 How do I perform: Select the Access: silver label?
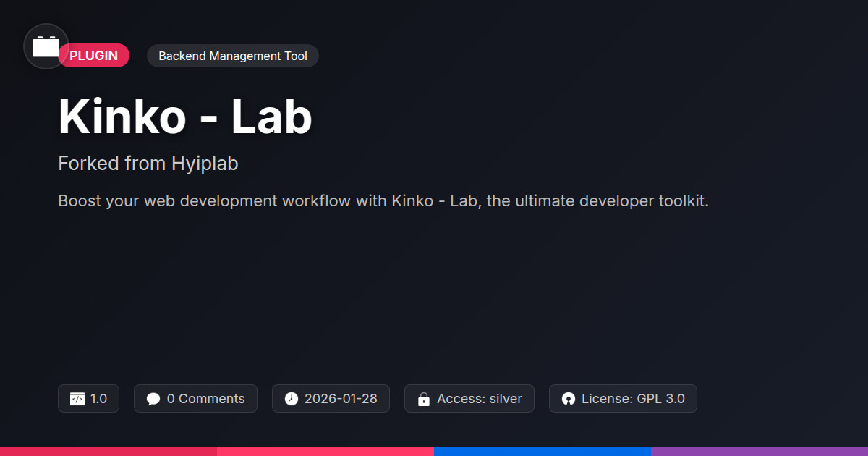[x=479, y=399]
